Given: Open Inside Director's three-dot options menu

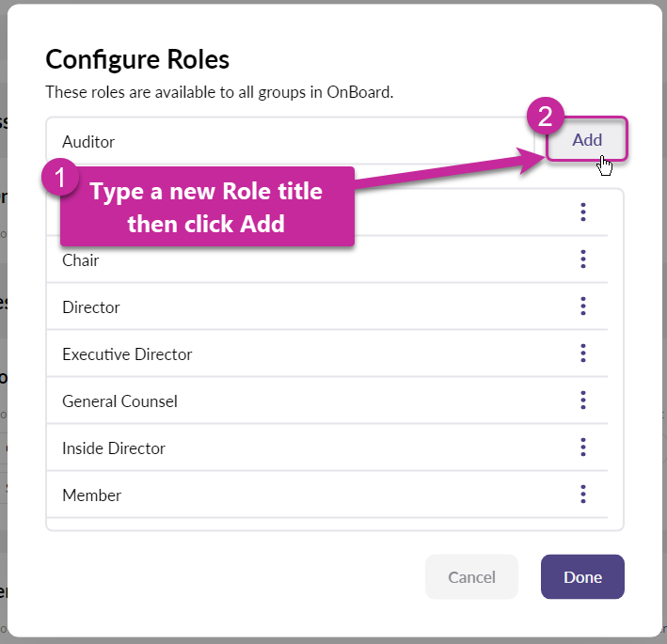Looking at the screenshot, I should point(583,448).
